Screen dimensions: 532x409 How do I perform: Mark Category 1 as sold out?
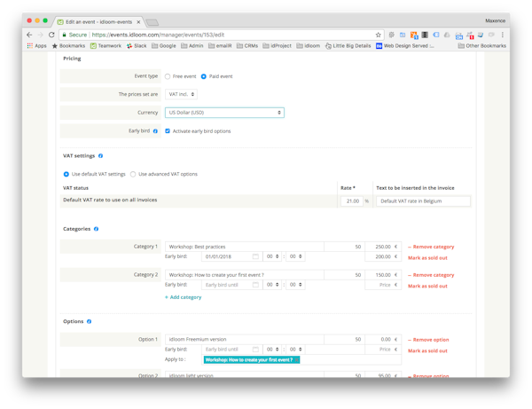coord(427,258)
